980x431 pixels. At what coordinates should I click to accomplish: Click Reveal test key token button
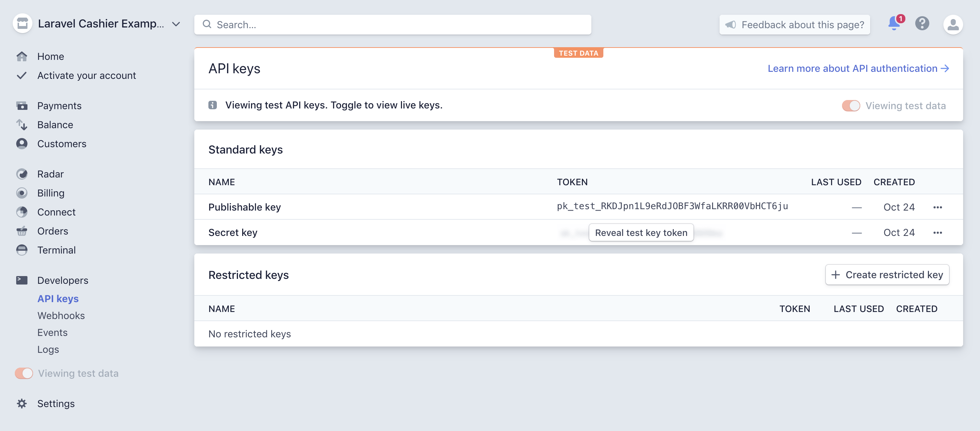pyautogui.click(x=641, y=232)
